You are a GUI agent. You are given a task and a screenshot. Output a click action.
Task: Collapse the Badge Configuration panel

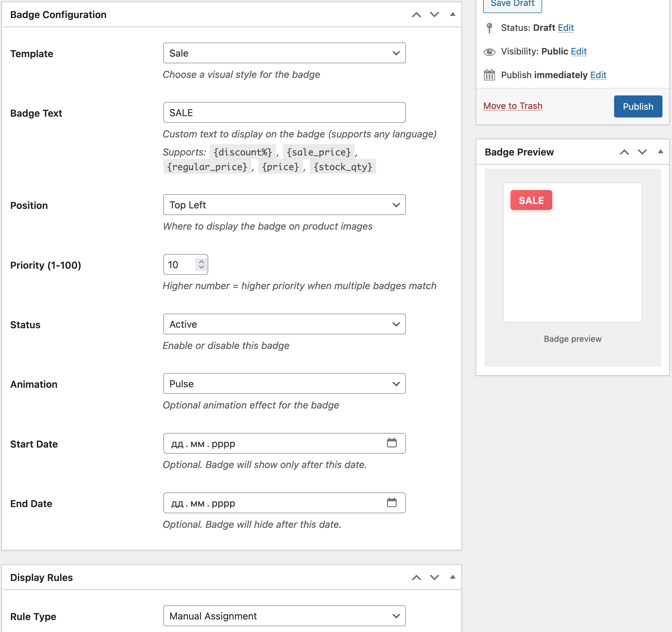coord(452,14)
